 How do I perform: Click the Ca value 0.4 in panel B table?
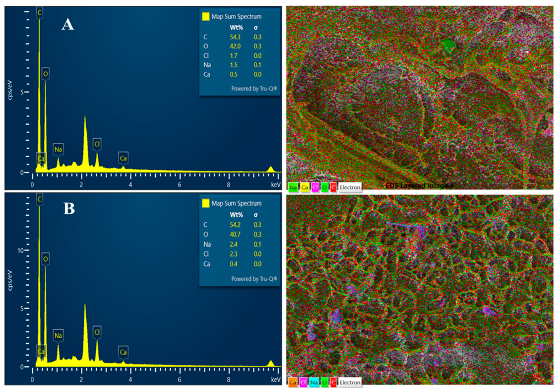click(233, 264)
